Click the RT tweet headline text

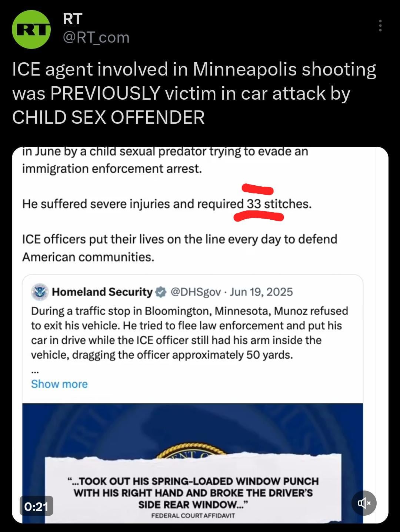pyautogui.click(x=194, y=93)
